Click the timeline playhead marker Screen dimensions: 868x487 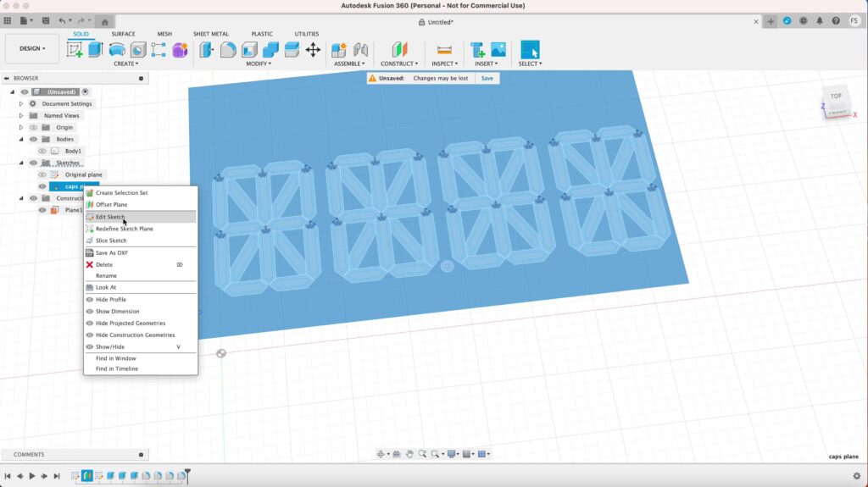188,471
